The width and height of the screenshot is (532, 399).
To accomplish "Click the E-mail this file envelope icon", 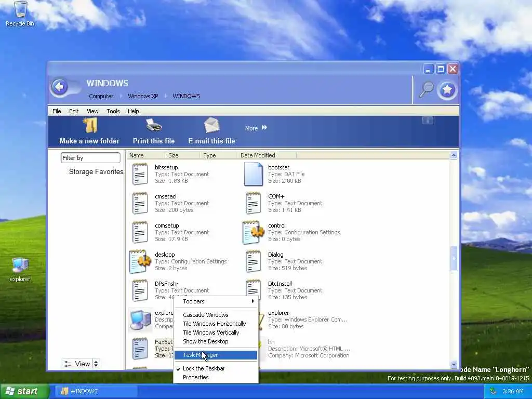I will click(212, 125).
